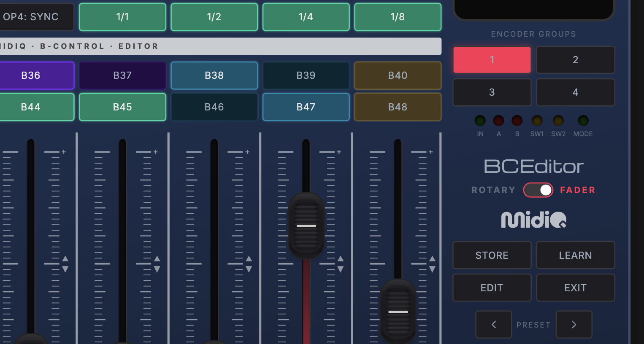Choose the 1/8 sync division
Image resolution: width=644 pixels, height=344 pixels.
(x=398, y=17)
